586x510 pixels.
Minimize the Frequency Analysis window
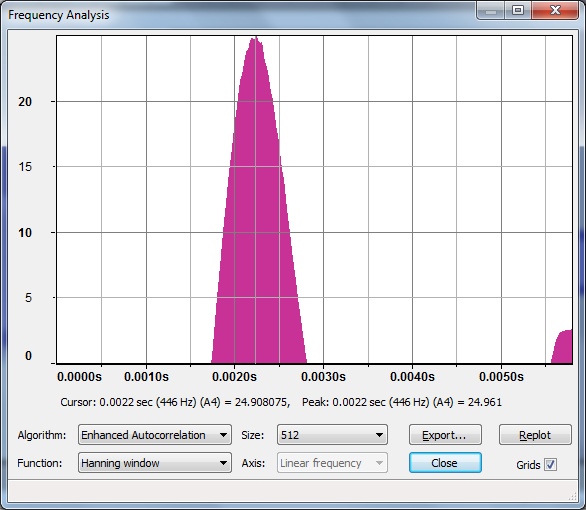click(x=491, y=11)
